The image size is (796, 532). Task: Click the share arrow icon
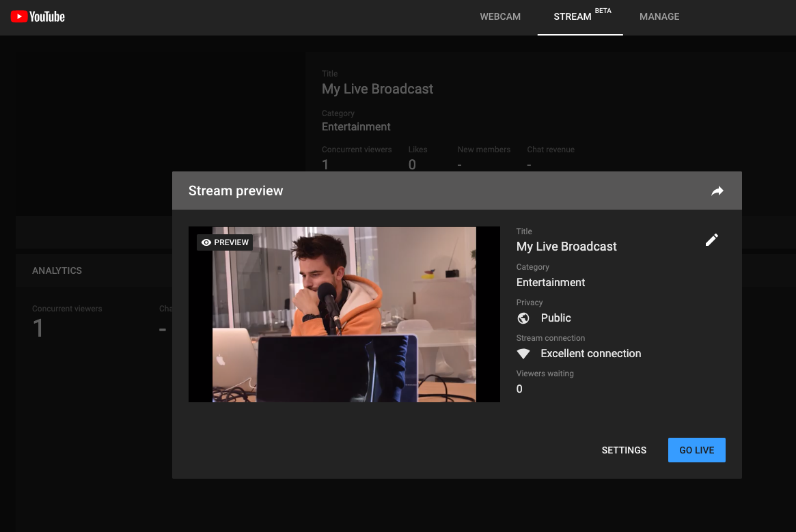[x=717, y=191]
